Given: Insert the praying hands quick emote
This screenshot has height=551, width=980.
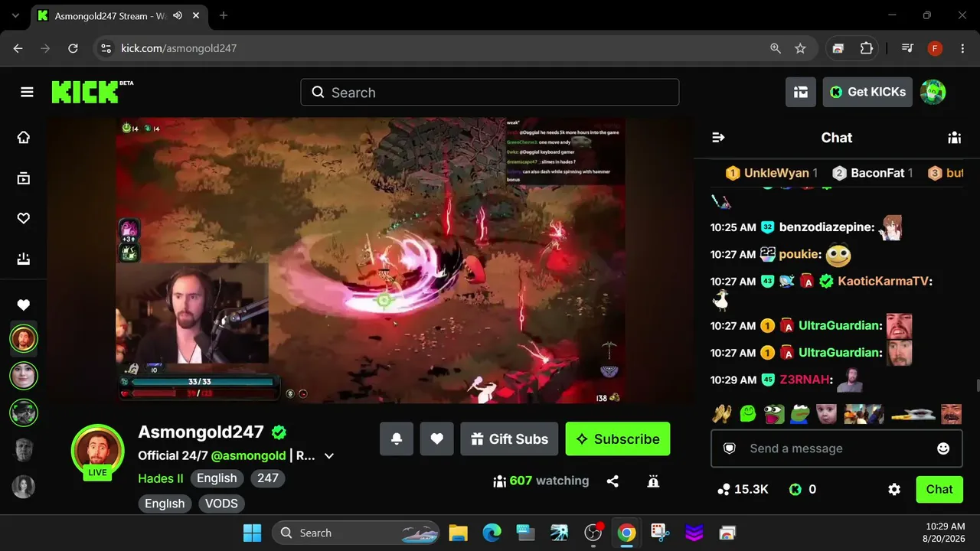Looking at the screenshot, I should (x=721, y=414).
